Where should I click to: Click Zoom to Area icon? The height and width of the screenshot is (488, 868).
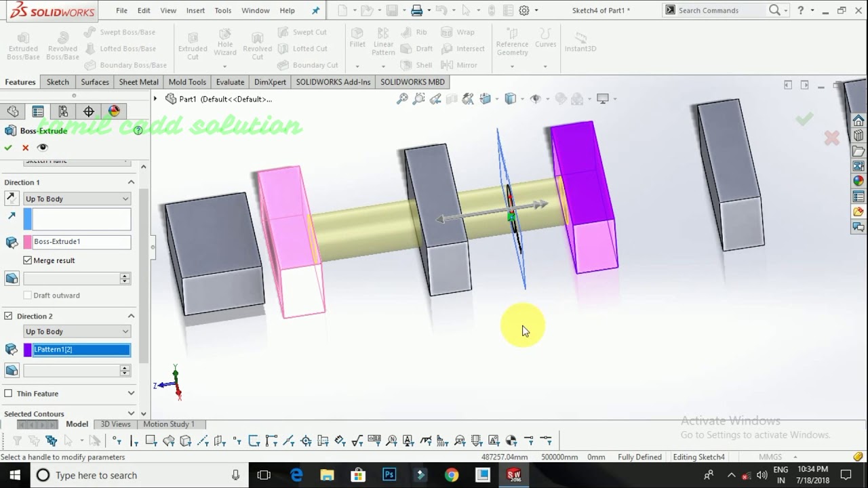[419, 99]
